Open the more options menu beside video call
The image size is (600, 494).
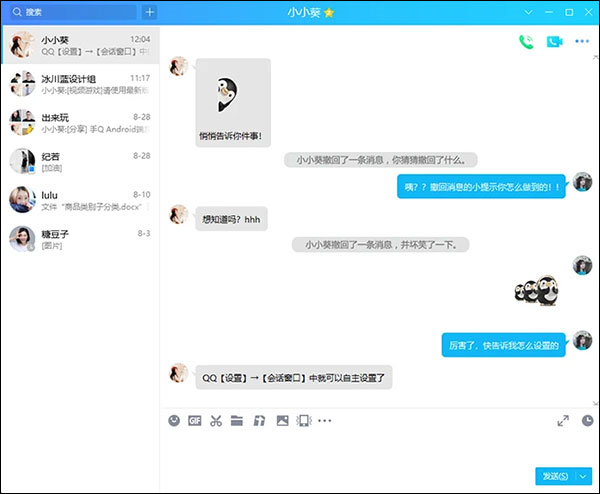[x=582, y=42]
